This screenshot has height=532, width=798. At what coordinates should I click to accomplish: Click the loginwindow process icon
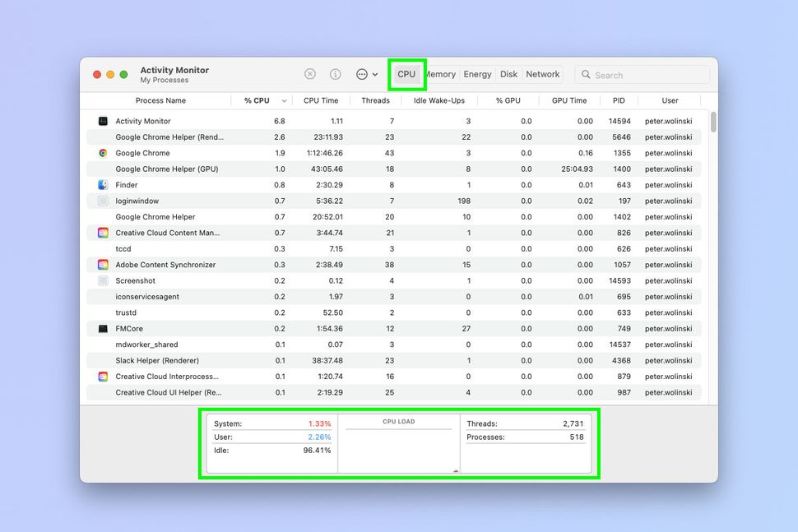point(102,201)
